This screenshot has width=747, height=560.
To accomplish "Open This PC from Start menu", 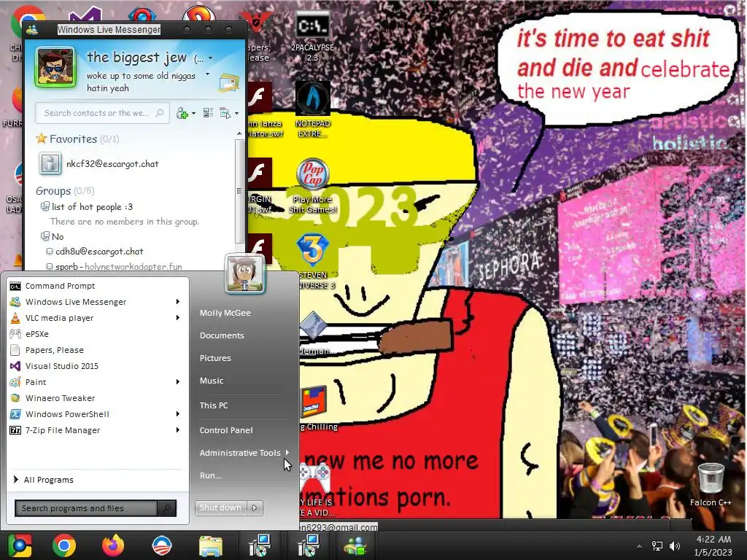I will [214, 405].
